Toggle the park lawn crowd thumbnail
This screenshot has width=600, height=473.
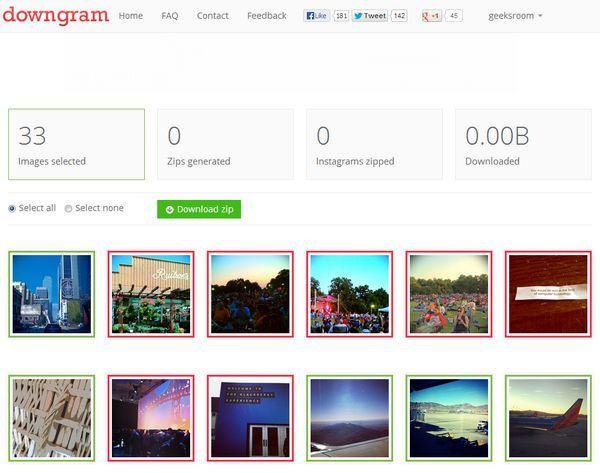click(449, 294)
